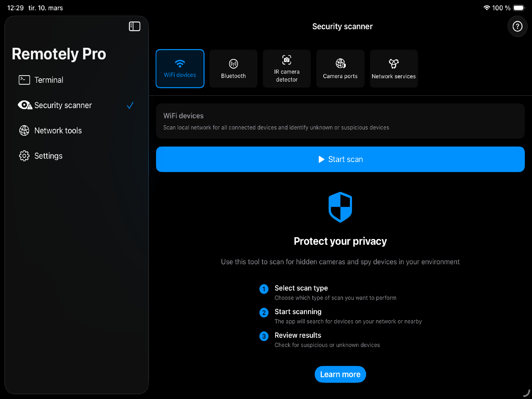The height and width of the screenshot is (399, 532).
Task: Click the Camera ports globe shield icon
Action: (341, 63)
